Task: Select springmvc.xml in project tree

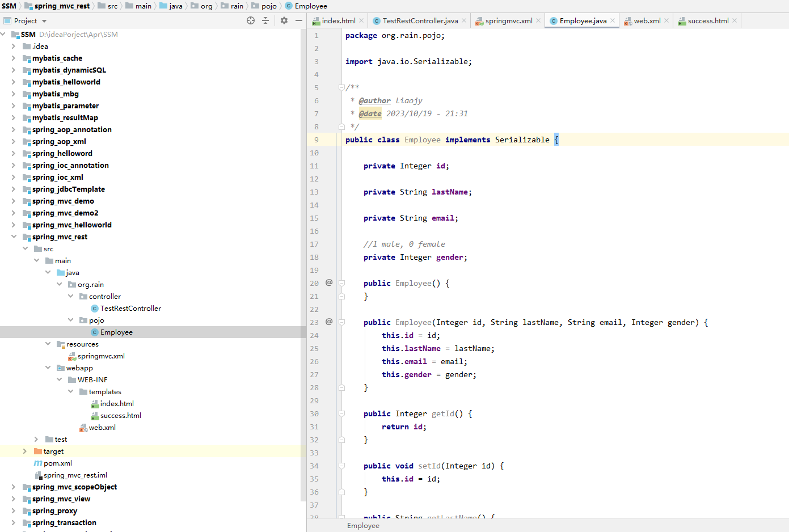Action: point(101,356)
